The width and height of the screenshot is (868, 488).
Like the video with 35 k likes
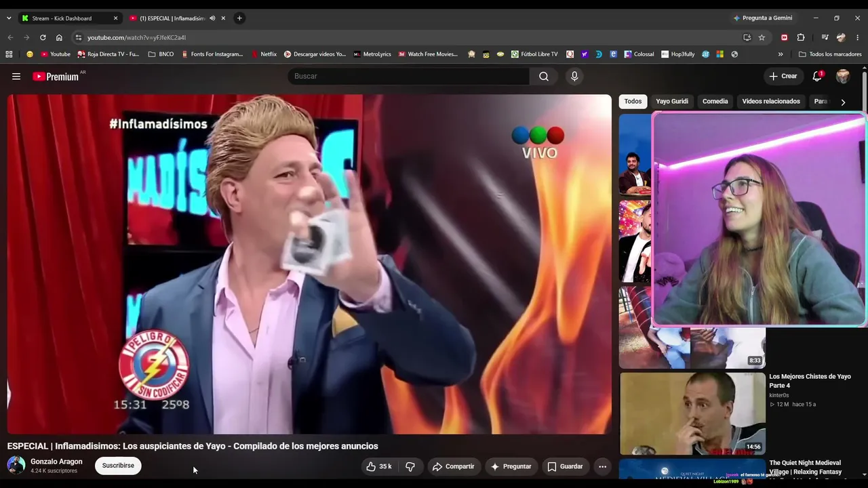coord(379,466)
